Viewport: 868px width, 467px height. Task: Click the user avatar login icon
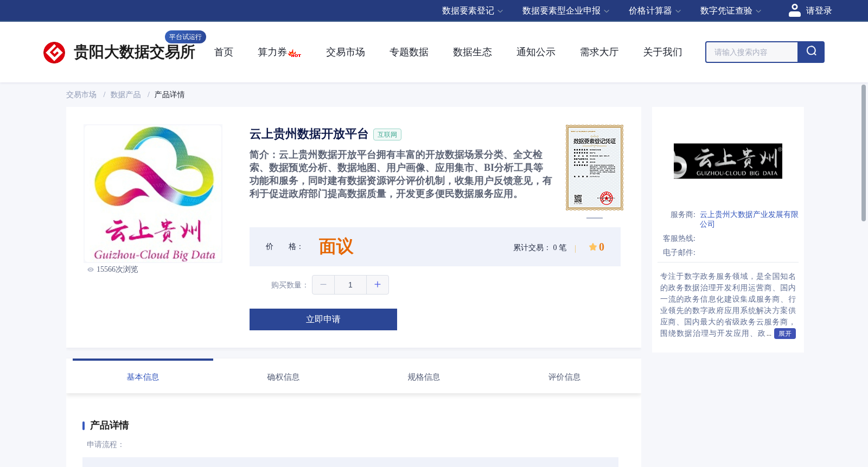795,10
